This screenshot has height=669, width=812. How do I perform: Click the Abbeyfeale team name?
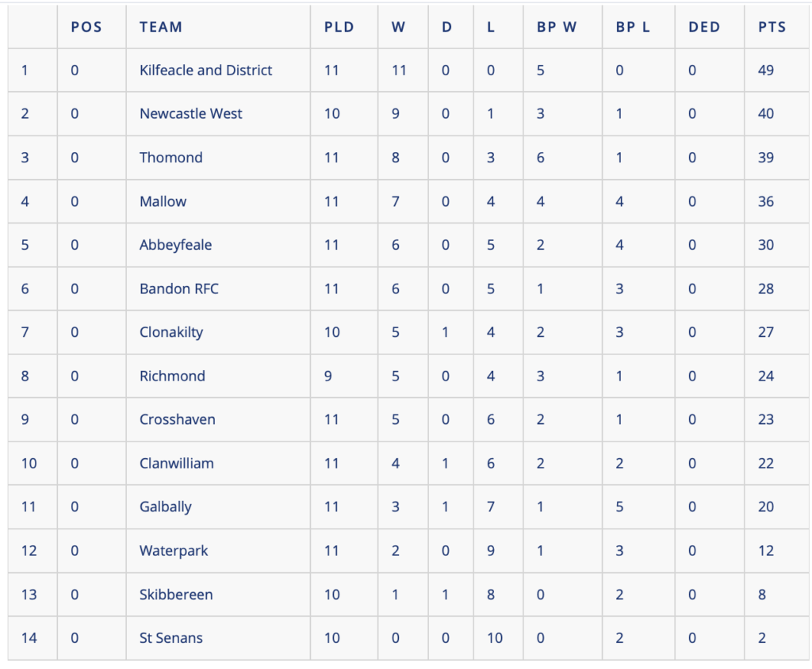pos(175,245)
